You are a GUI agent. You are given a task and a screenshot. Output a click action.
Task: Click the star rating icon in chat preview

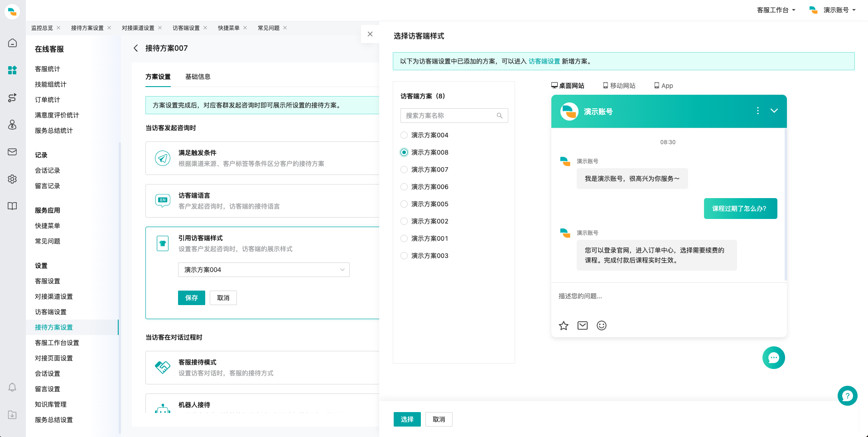pos(564,325)
